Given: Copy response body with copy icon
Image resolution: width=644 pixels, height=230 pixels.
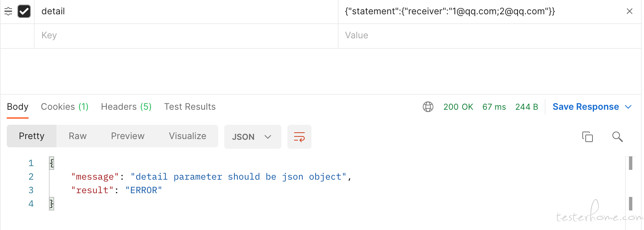Looking at the screenshot, I should pos(587,137).
